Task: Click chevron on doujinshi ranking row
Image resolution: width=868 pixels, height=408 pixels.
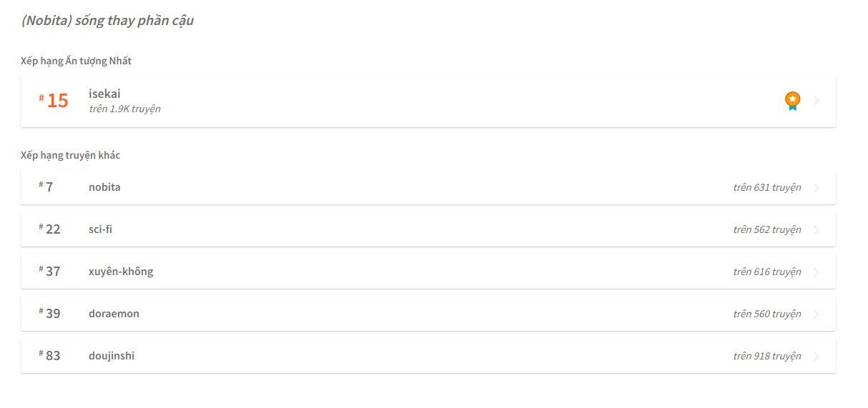Action: click(x=817, y=357)
